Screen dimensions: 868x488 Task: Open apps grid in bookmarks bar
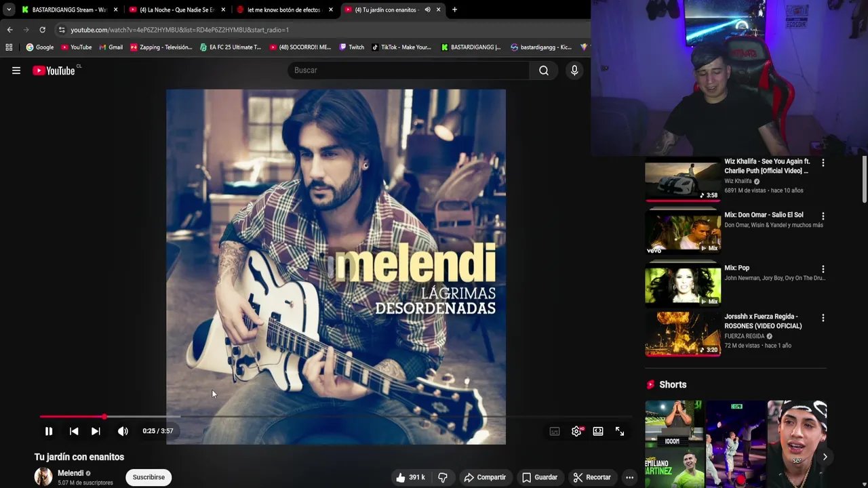(9, 47)
